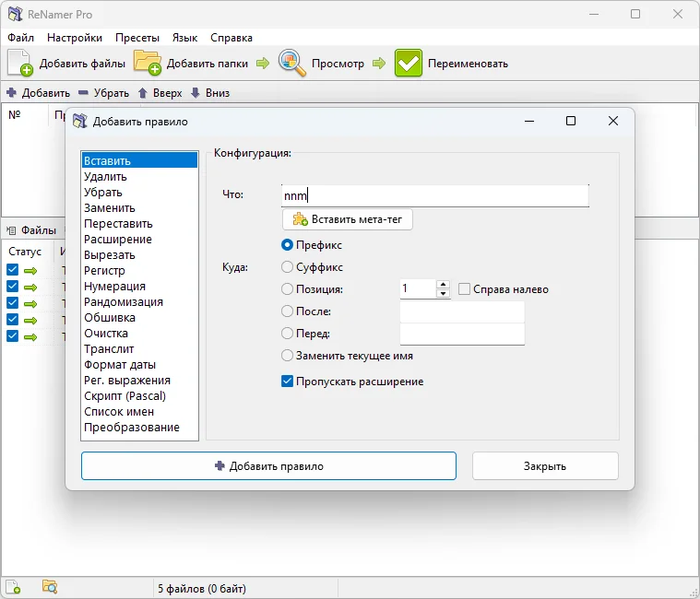
Task: Click the bottom-left add file status icon
Action: 14,587
